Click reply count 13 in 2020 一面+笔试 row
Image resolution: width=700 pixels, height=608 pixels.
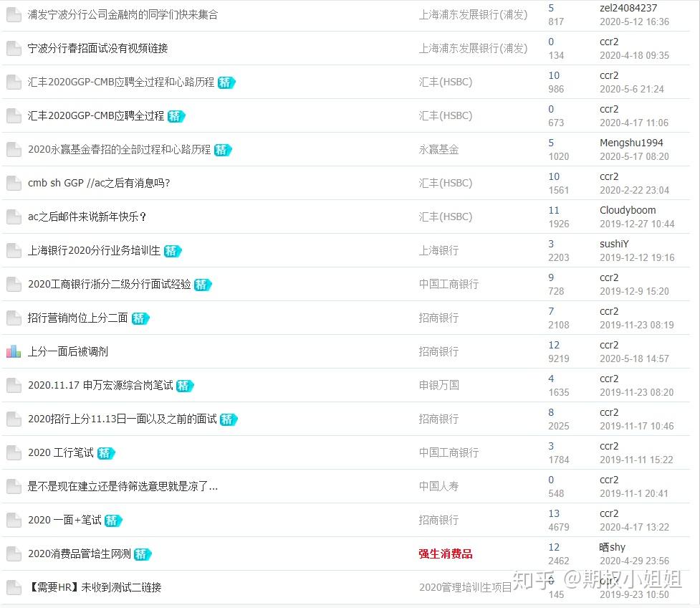[x=554, y=514]
